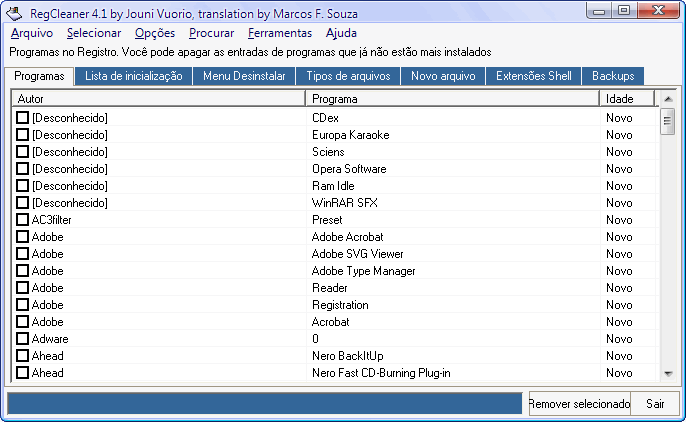
Task: Click the Remover selecionado button
Action: pos(579,403)
